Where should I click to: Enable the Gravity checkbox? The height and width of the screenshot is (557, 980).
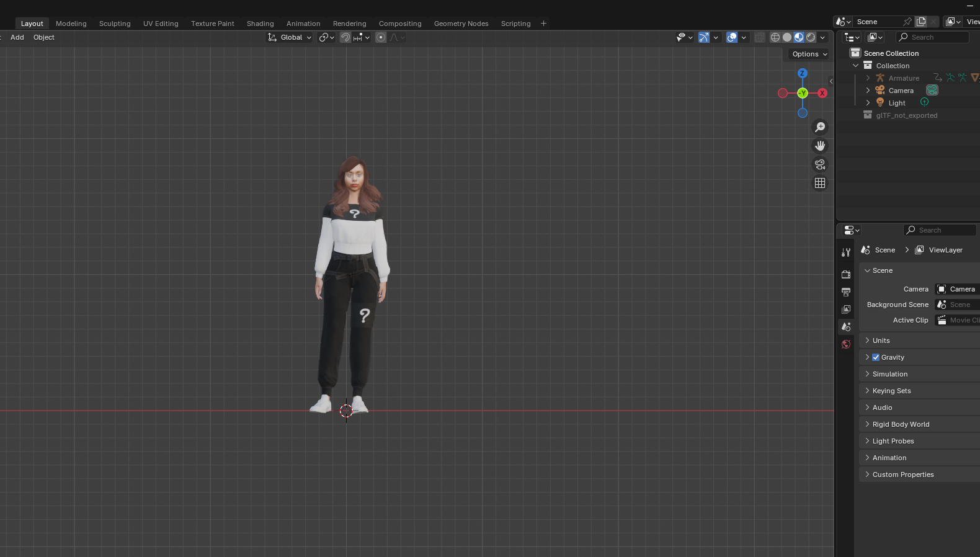(x=876, y=357)
